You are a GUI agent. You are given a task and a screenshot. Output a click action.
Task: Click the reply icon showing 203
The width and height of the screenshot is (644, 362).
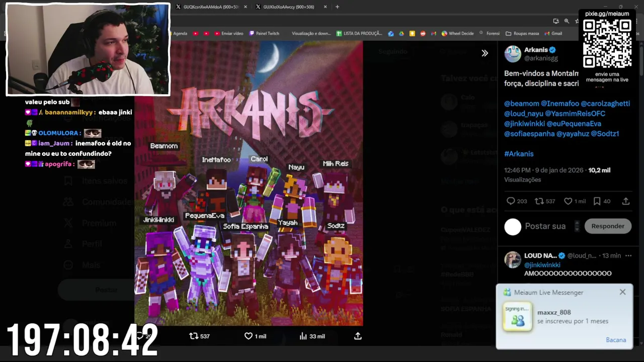click(511, 201)
